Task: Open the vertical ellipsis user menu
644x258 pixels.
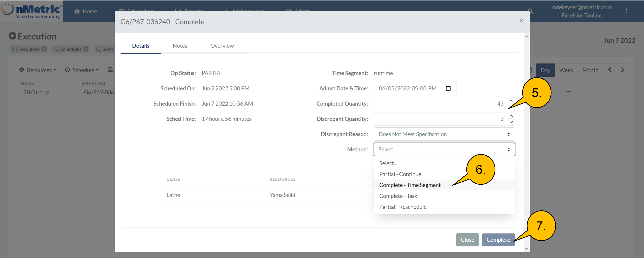Action: pyautogui.click(x=626, y=11)
